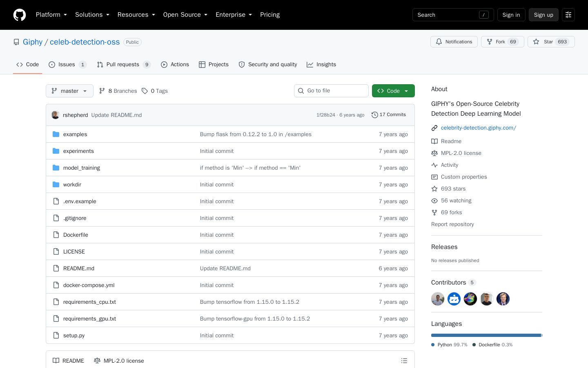The height and width of the screenshot is (368, 588).
Task: Click the scale icon beside MPL-2.0 license
Action: click(x=434, y=153)
